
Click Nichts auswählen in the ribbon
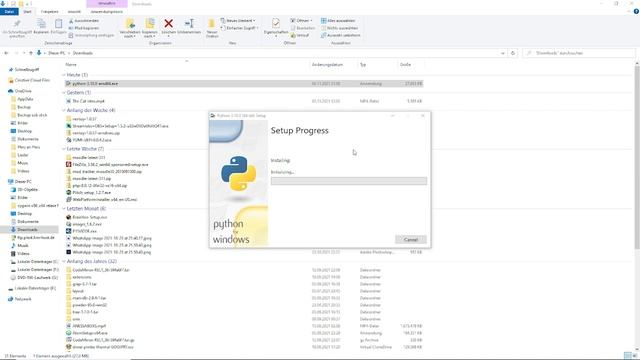[x=340, y=28]
